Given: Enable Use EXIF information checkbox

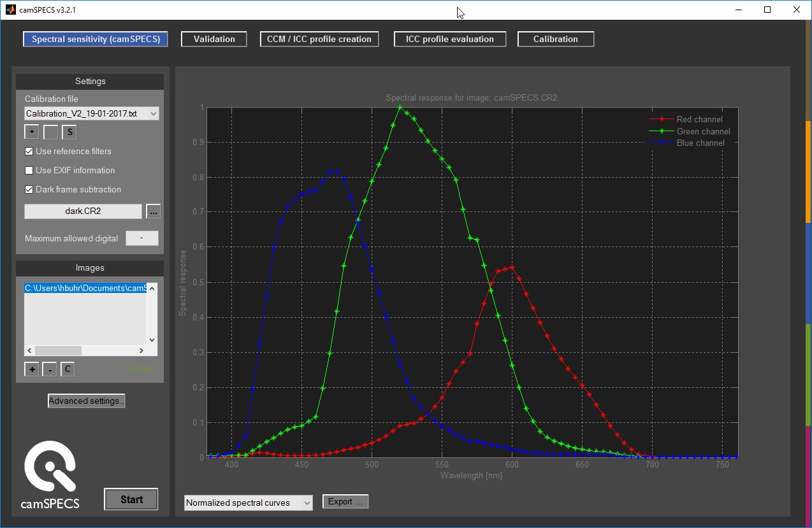Looking at the screenshot, I should [x=29, y=171].
